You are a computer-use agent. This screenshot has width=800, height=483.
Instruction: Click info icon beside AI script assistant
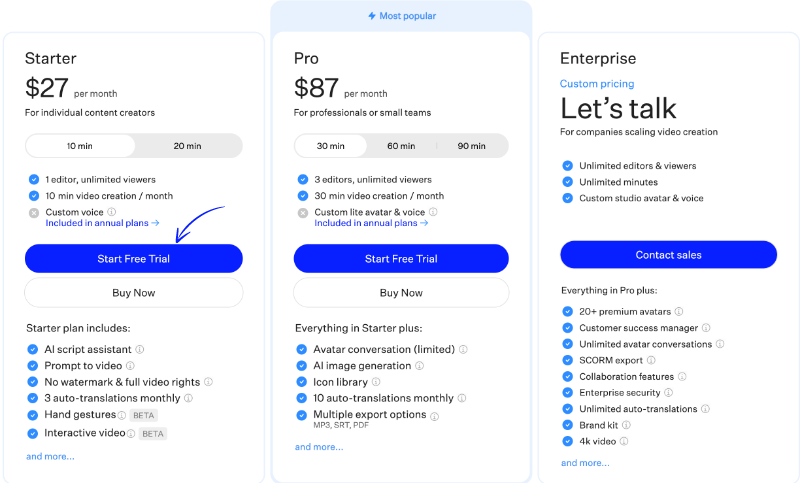tap(140, 349)
